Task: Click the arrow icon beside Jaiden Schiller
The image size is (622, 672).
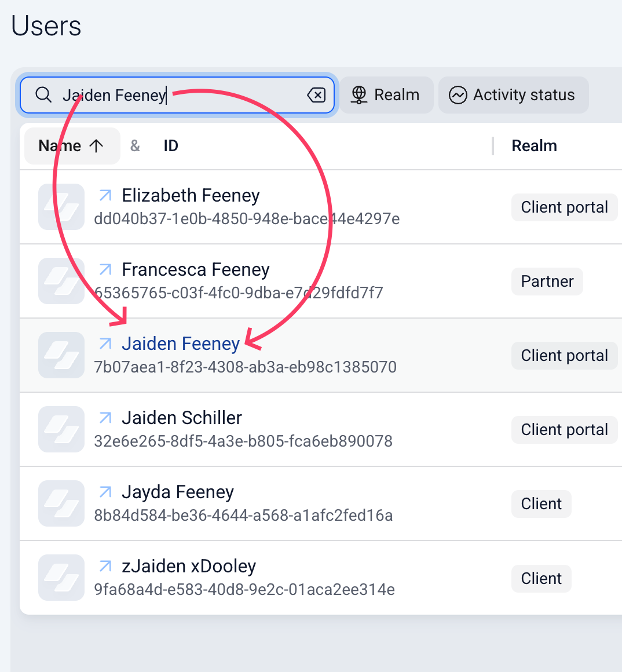Action: coord(105,418)
